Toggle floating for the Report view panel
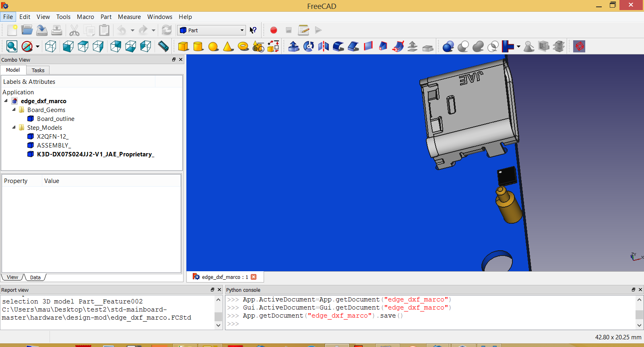 213,290
